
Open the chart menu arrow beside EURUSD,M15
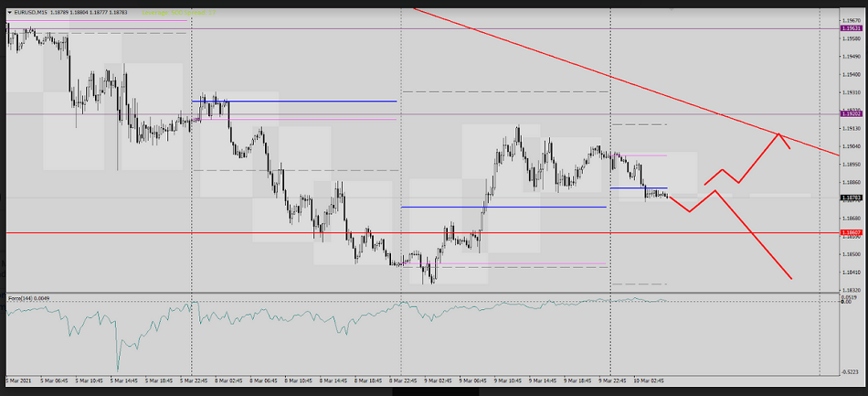tap(9, 12)
